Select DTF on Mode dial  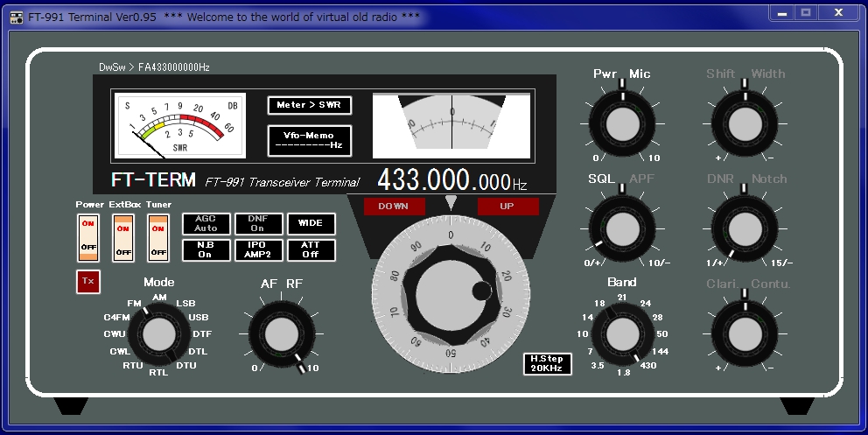click(x=202, y=334)
